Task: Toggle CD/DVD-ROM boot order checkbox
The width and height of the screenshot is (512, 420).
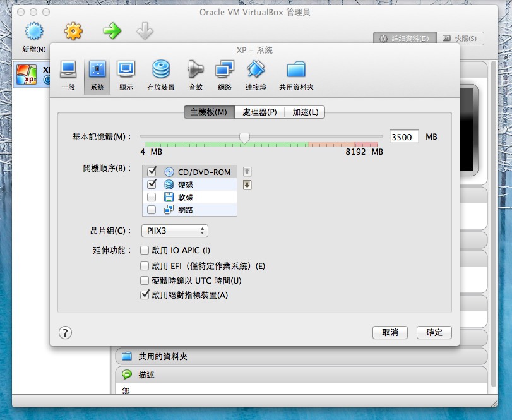Action: tap(152, 171)
